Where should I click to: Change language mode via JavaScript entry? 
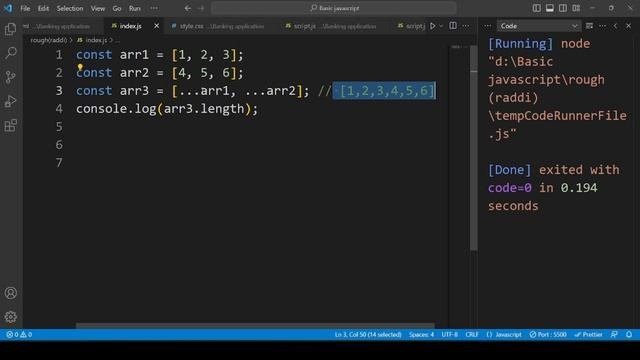click(504, 335)
